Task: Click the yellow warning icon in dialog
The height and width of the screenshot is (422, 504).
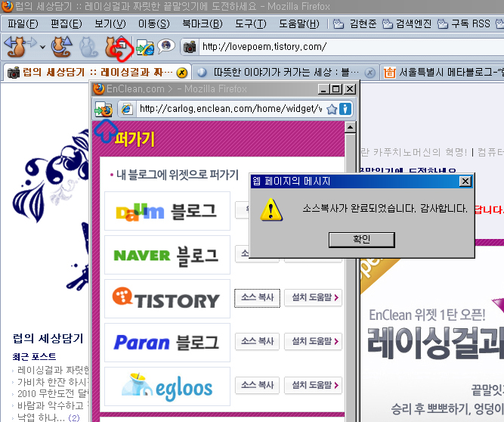Action: (271, 209)
